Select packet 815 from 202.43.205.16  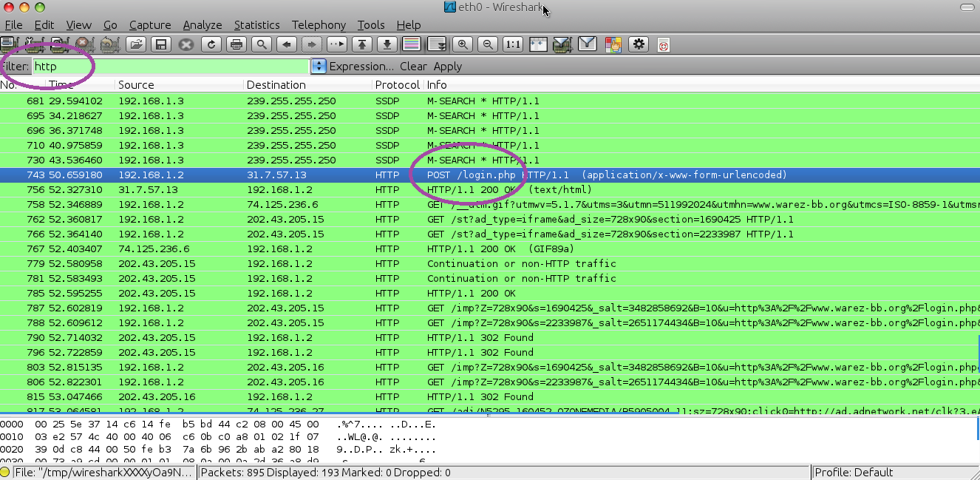tap(490, 397)
